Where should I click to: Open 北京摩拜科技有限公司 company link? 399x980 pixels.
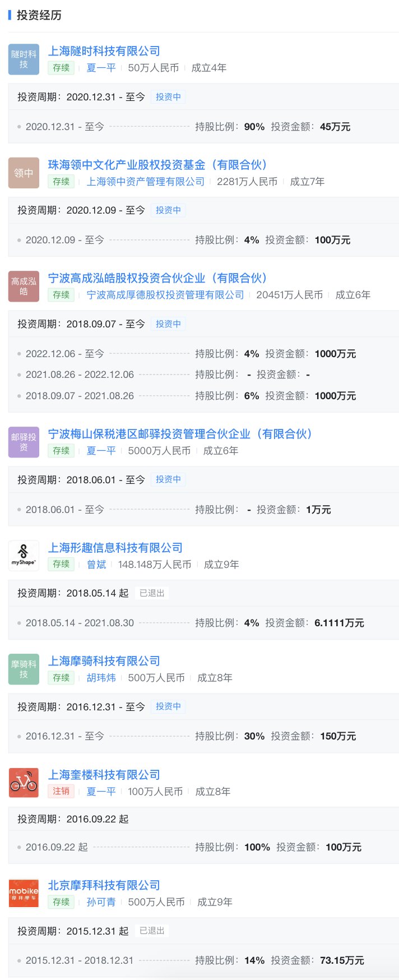click(104, 885)
